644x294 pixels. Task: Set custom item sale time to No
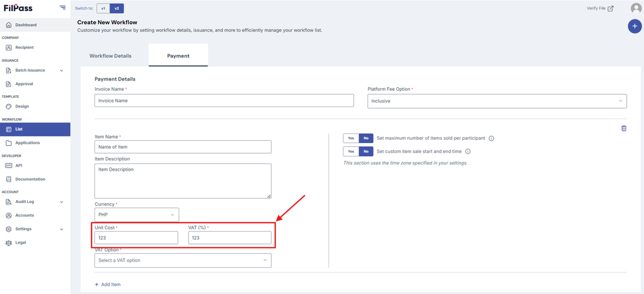(366, 152)
